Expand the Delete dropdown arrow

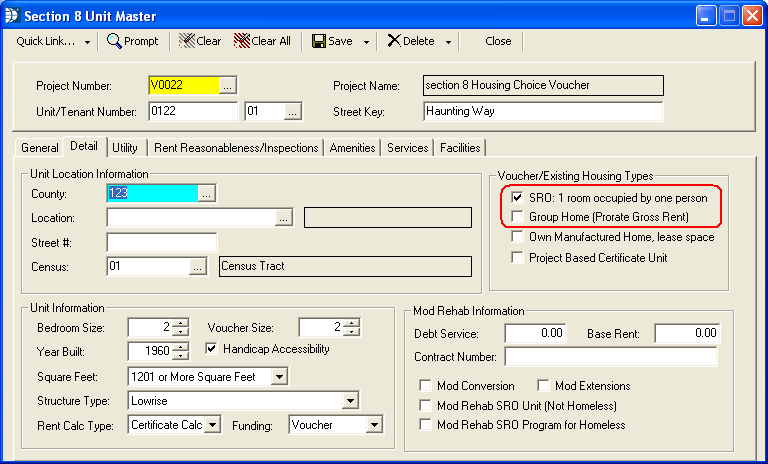click(448, 42)
